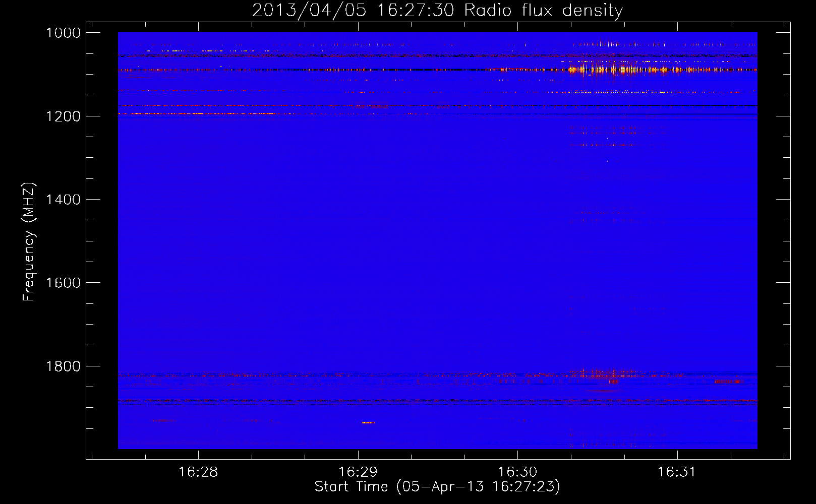Click the 1600 frequency tick label
This screenshot has width=816, height=504.
63,283
